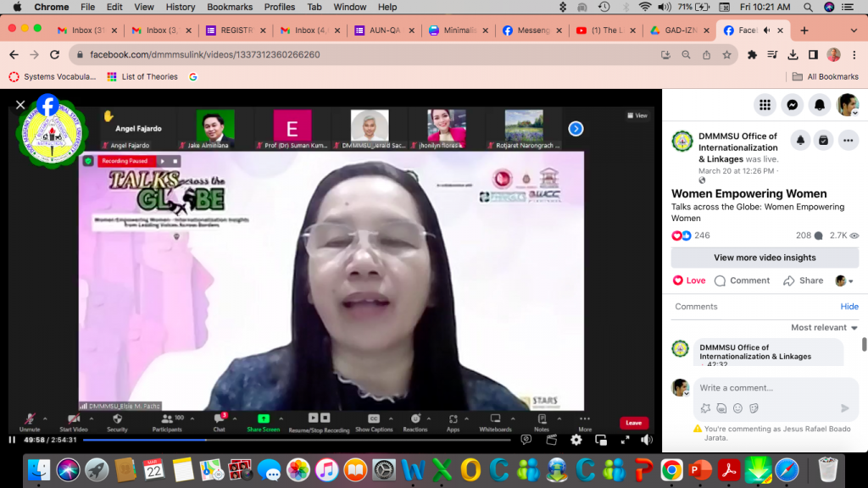Open the video settings gear
The height and width of the screenshot is (488, 868).
[576, 440]
